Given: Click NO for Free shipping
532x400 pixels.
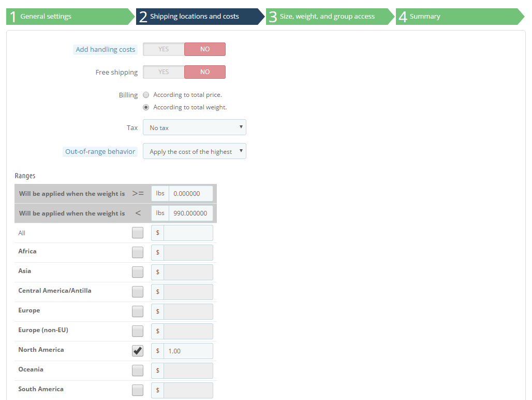Looking at the screenshot, I should 205,72.
